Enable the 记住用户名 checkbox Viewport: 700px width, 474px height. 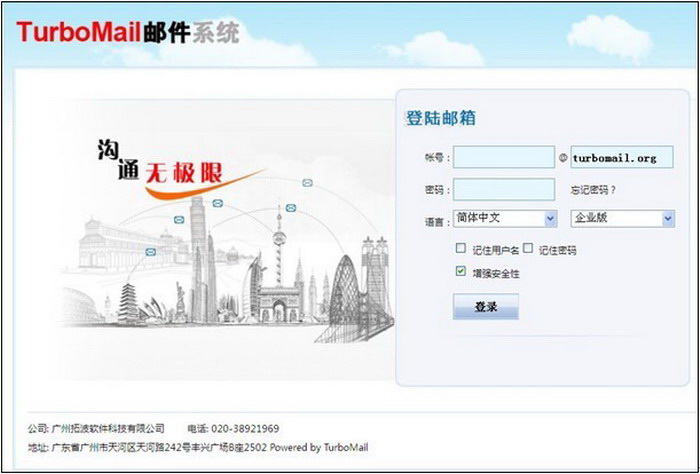click(461, 249)
